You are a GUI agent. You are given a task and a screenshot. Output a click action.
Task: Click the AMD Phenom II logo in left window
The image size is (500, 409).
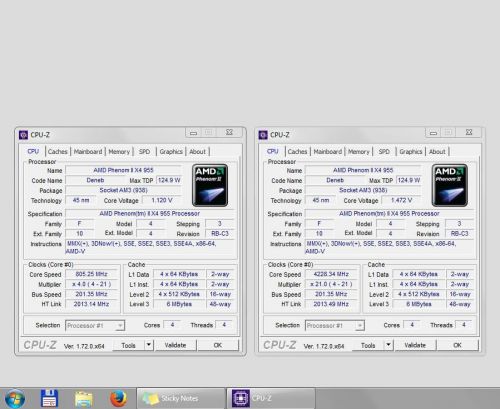(x=210, y=185)
